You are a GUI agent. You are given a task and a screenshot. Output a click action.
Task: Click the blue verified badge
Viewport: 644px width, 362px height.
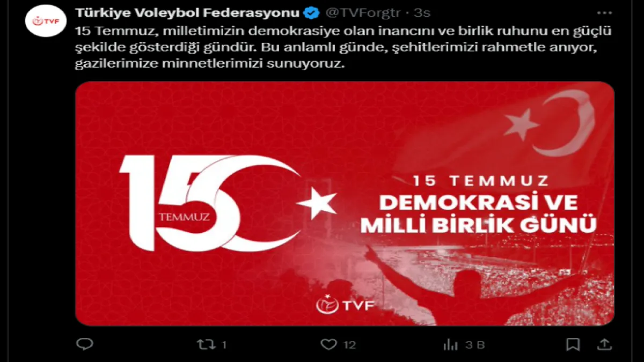click(311, 13)
